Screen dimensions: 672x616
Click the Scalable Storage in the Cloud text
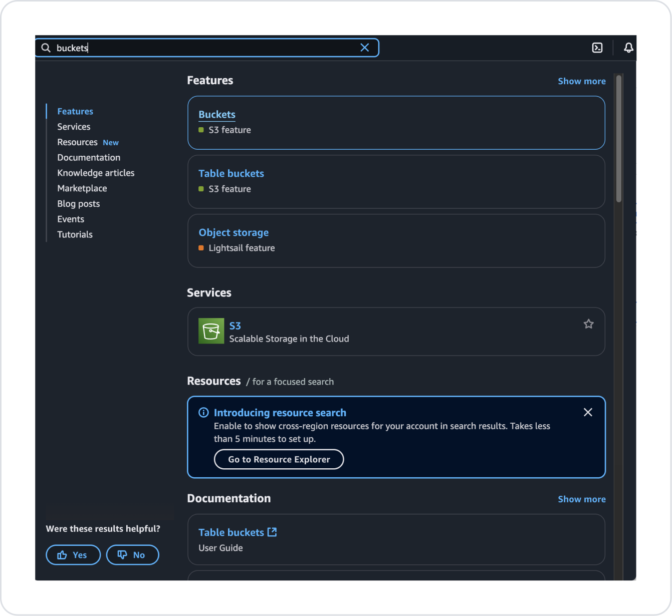(289, 339)
